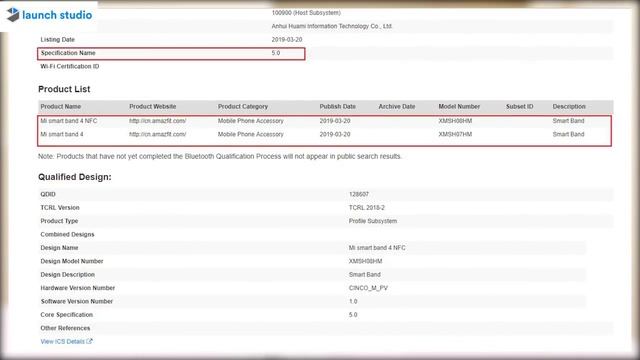This screenshot has height=360, width=640.
Task: Click the launch studio logo
Action: 49,15
